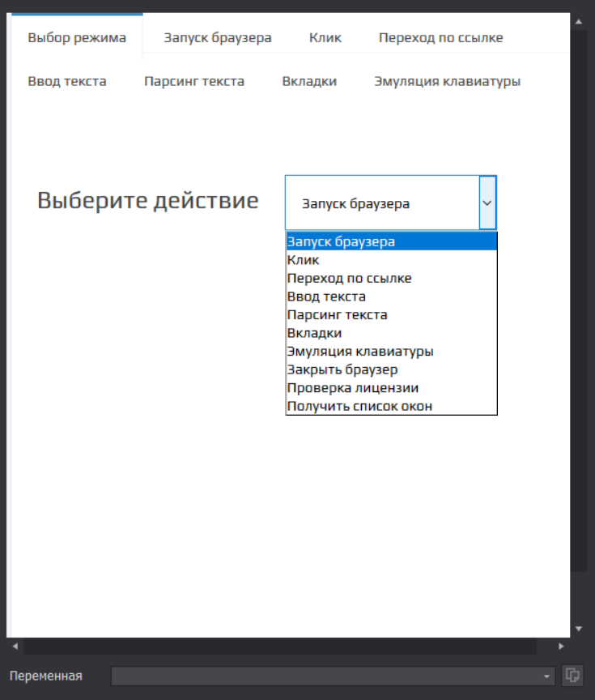This screenshot has width=595, height=700.
Task: Pick Ввод текста from the list
Action: (x=391, y=297)
